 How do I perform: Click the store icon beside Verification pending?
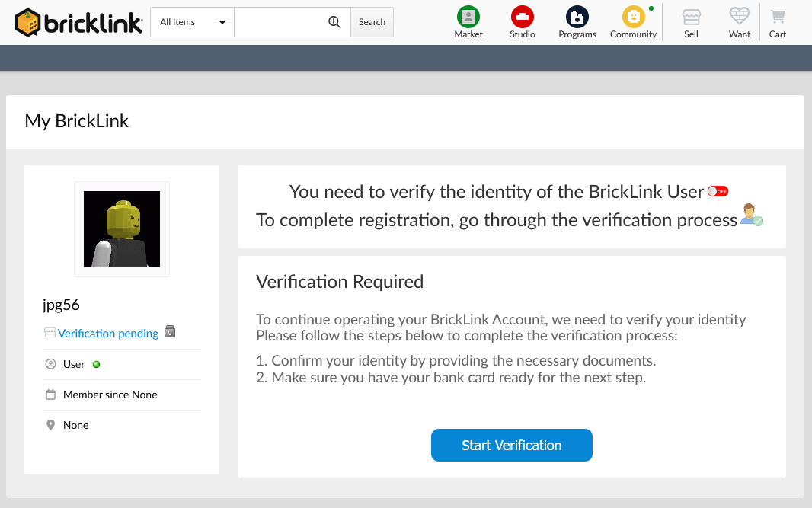point(50,333)
